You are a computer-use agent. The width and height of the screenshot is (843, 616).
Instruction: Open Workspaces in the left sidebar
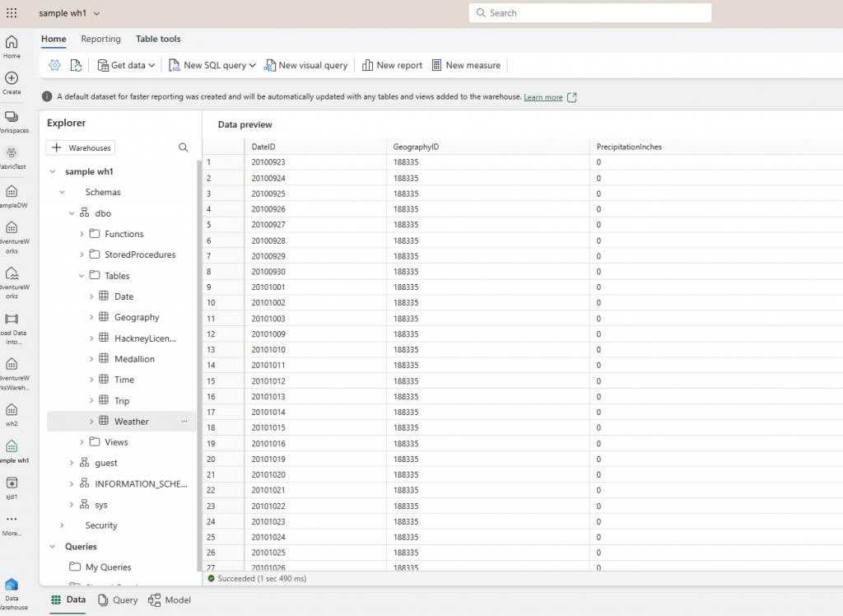[x=12, y=122]
